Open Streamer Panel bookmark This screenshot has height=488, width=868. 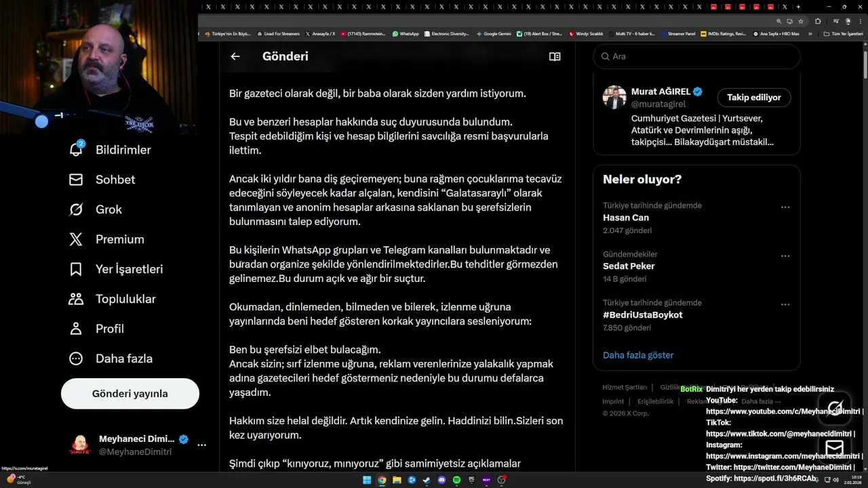[678, 34]
